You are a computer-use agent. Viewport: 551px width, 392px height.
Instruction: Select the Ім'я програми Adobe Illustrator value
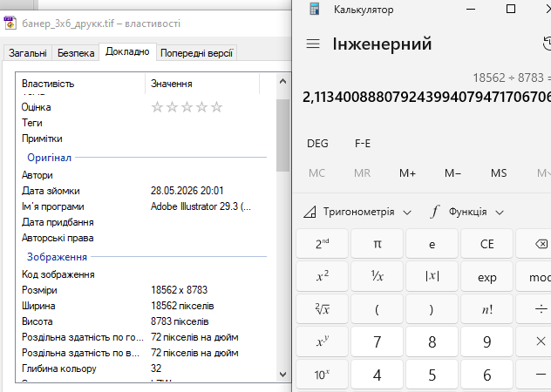pyautogui.click(x=201, y=206)
